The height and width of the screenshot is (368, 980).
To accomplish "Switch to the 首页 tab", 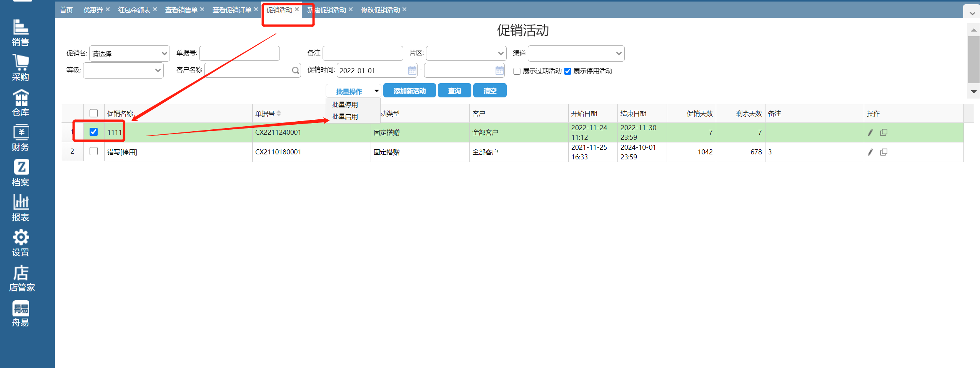I will [67, 10].
